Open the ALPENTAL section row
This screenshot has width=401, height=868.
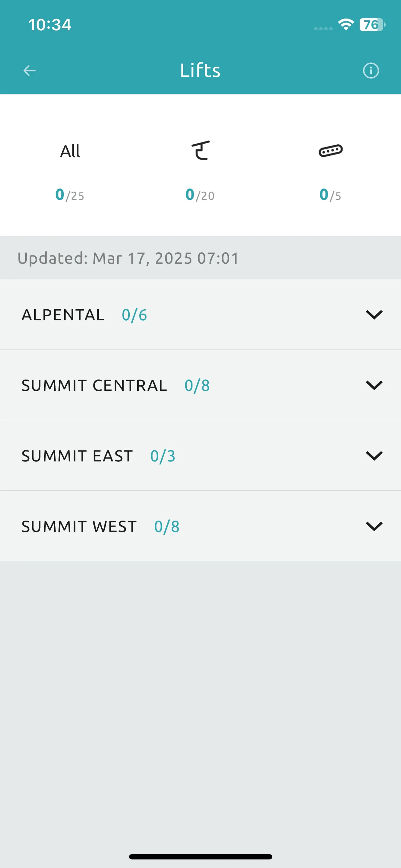point(200,314)
